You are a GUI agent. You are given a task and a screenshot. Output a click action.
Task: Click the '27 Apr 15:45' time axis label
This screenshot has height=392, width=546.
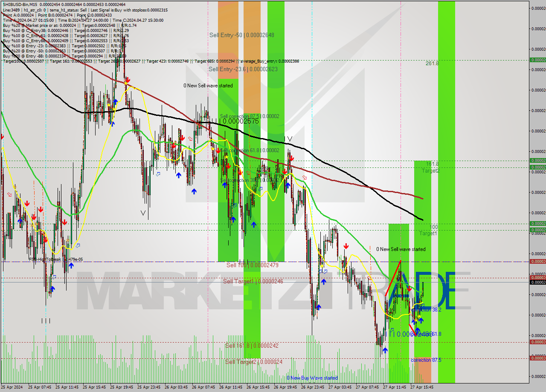coord(422,387)
